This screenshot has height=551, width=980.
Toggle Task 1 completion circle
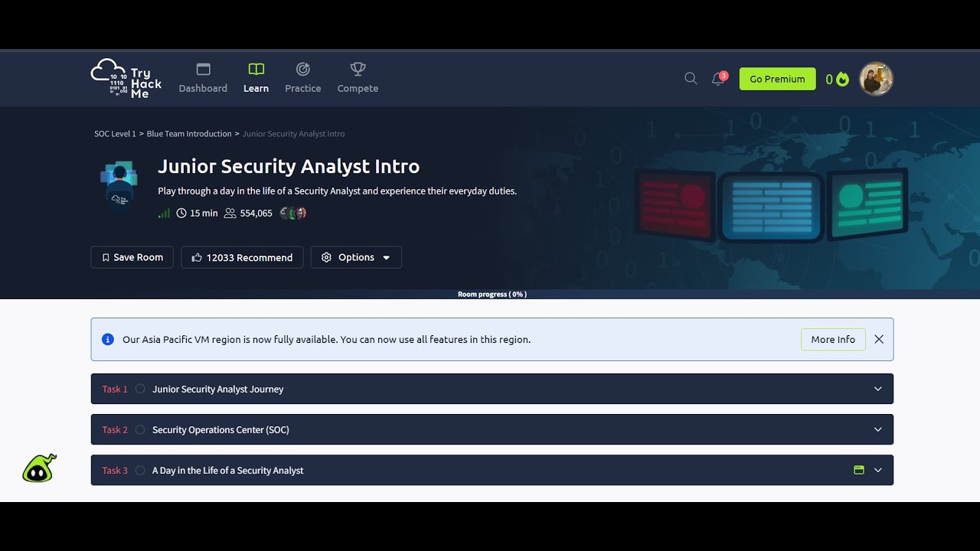point(140,389)
